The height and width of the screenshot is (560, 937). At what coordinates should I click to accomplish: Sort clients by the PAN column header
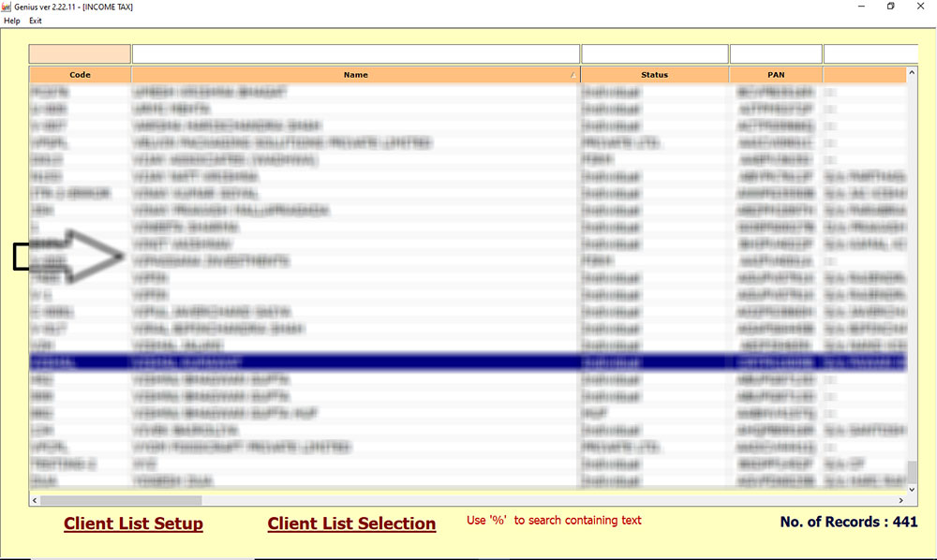coord(775,74)
